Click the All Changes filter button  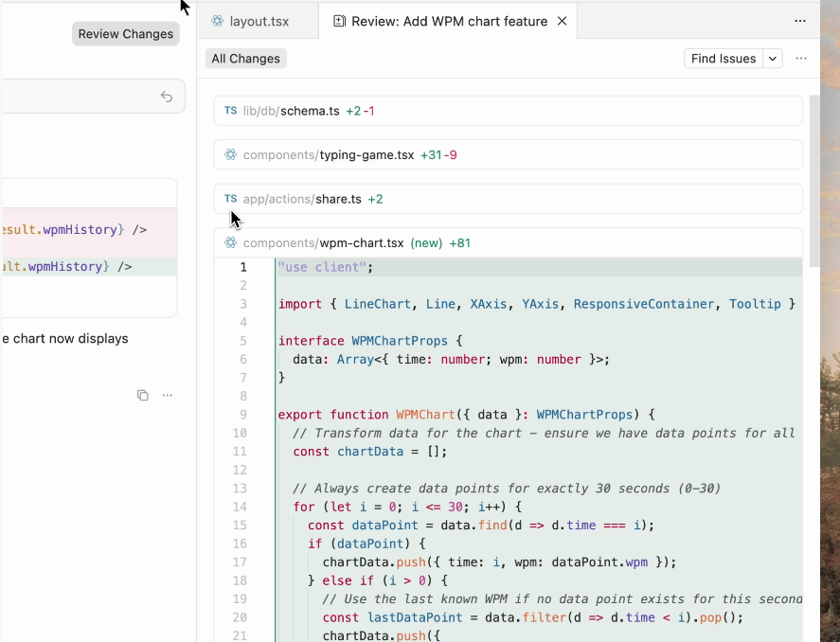pyautogui.click(x=245, y=59)
